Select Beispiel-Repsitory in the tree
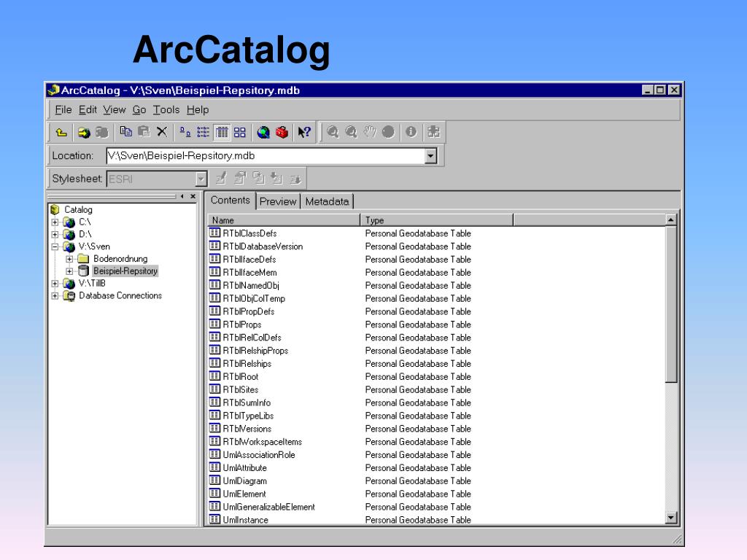This screenshot has height=560, width=747. click(x=125, y=271)
